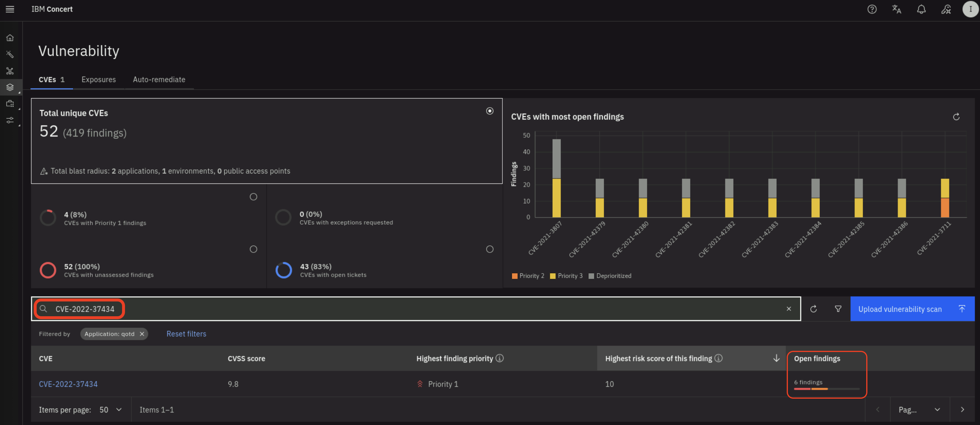This screenshot has width=980, height=425.
Task: Click the refresh icon beside the search bar
Action: point(813,309)
